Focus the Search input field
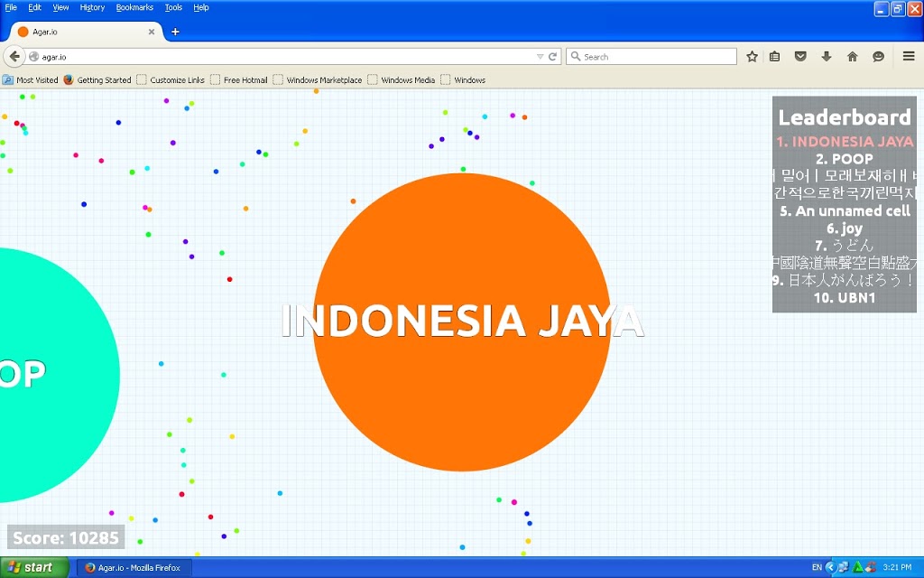The width and height of the screenshot is (924, 578). tap(651, 57)
